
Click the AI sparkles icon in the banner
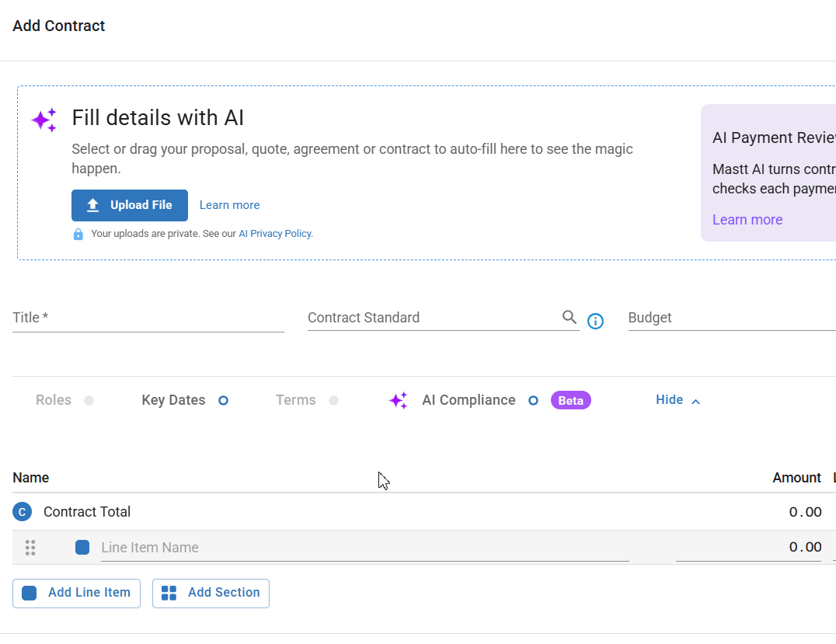pyautogui.click(x=44, y=119)
